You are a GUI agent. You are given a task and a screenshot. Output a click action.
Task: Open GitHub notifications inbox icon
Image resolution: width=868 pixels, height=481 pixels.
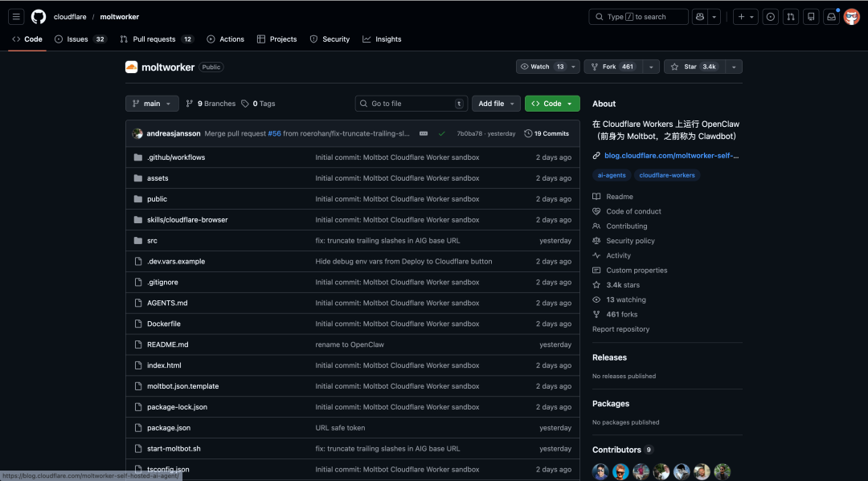coord(831,16)
